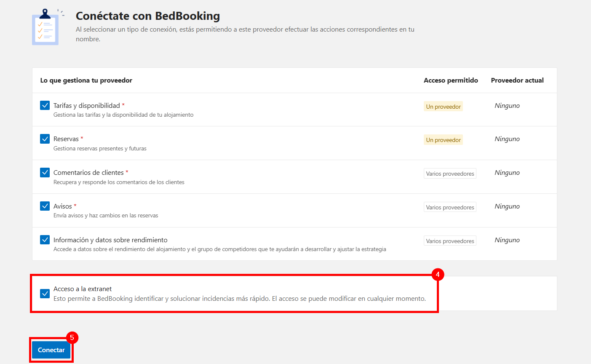
Task: Uncheck Acceso a la extranet checkbox
Action: click(x=45, y=294)
